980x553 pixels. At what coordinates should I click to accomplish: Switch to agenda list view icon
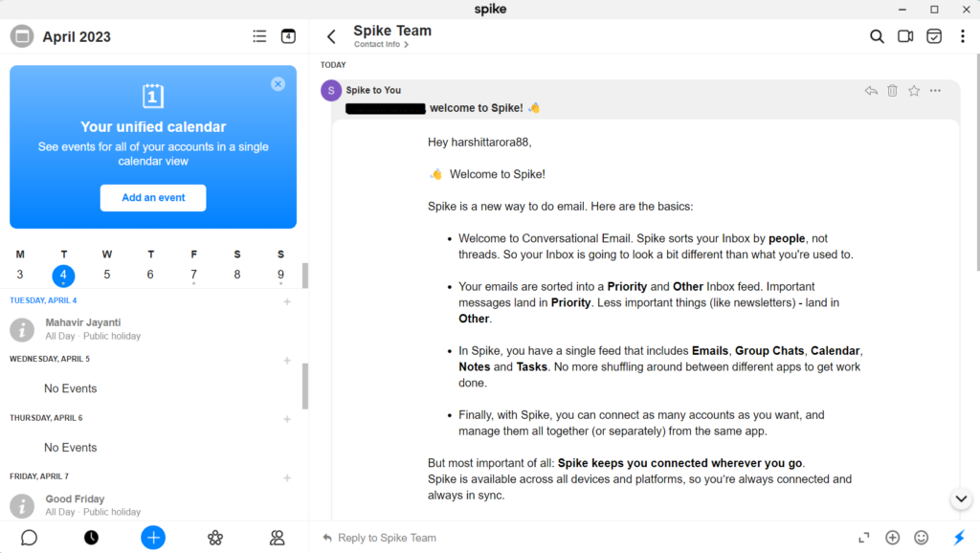tap(259, 36)
